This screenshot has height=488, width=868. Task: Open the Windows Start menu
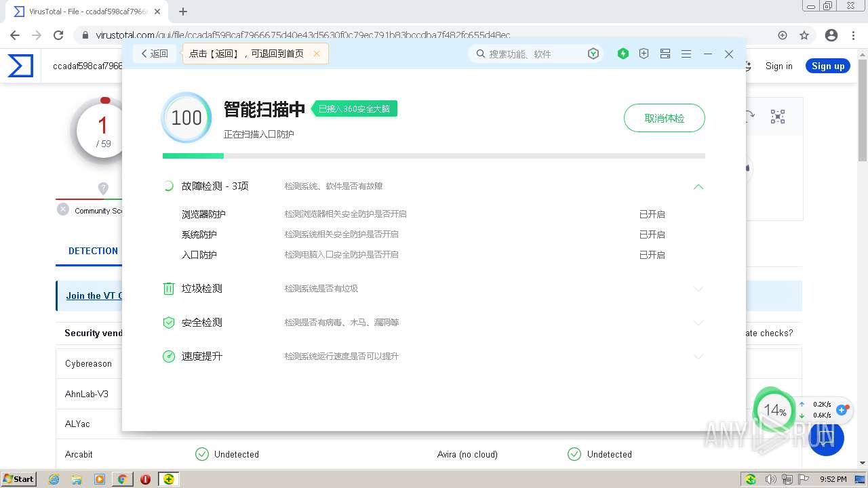coord(18,479)
